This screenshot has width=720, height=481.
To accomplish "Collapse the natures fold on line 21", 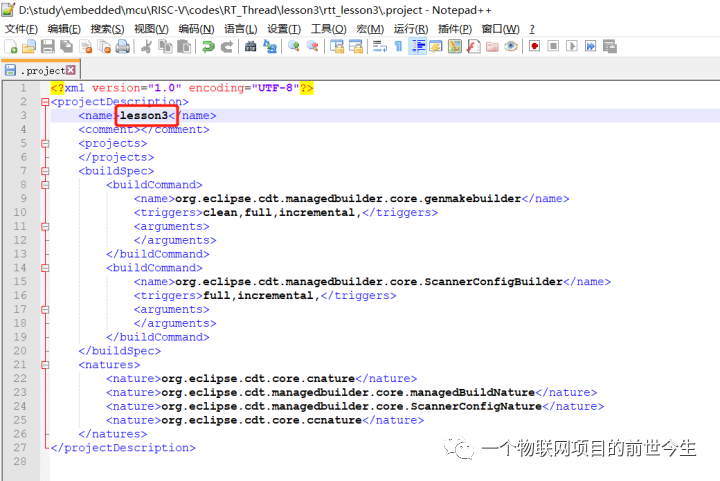I will coord(45,365).
